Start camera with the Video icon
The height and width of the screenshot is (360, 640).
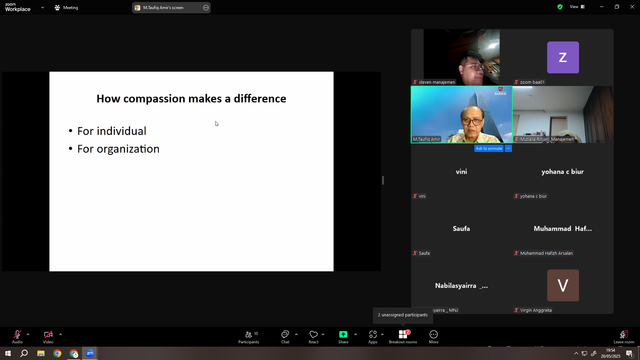click(48, 335)
